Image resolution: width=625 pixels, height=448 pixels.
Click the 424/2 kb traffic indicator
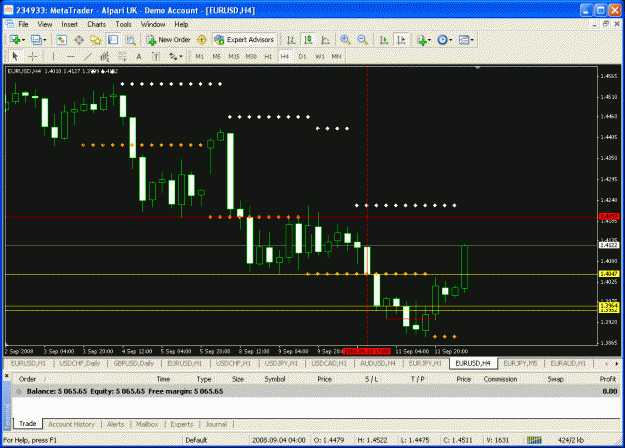tap(571, 440)
